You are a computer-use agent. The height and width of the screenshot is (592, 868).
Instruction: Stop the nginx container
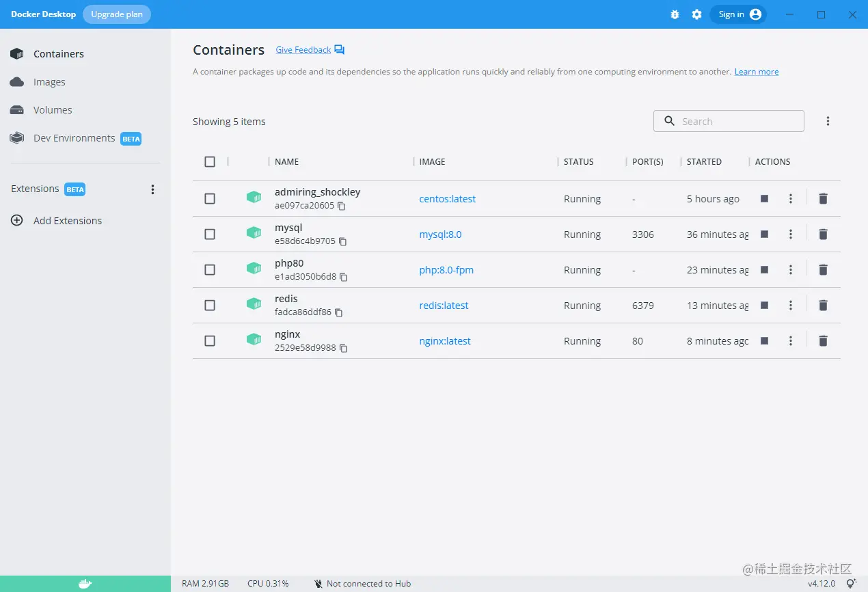(765, 340)
